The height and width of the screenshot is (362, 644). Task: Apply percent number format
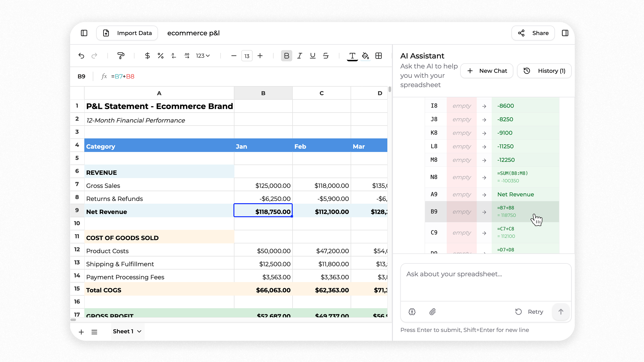pyautogui.click(x=160, y=56)
